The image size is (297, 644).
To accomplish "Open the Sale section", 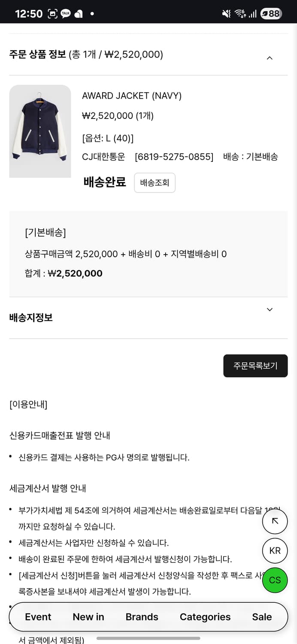I will [261, 617].
